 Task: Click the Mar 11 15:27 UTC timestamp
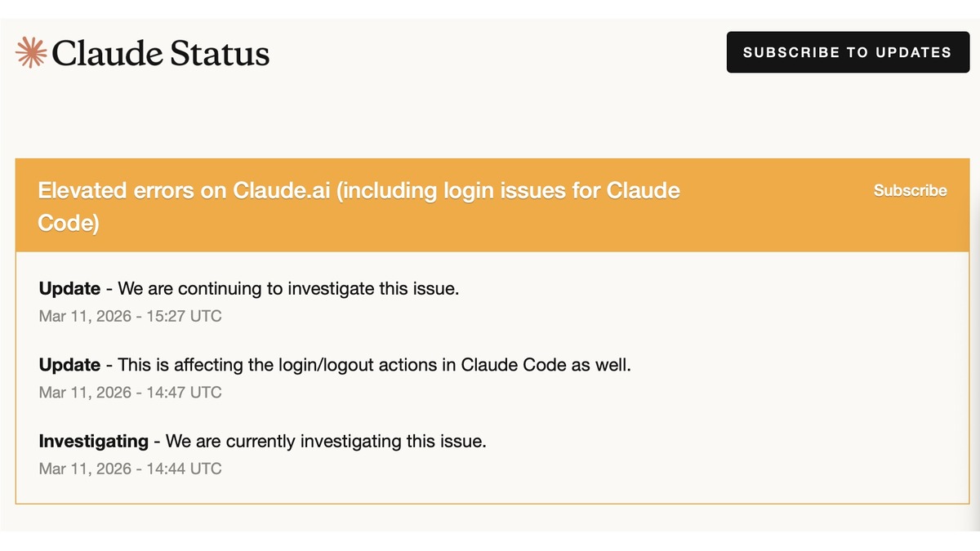130,316
